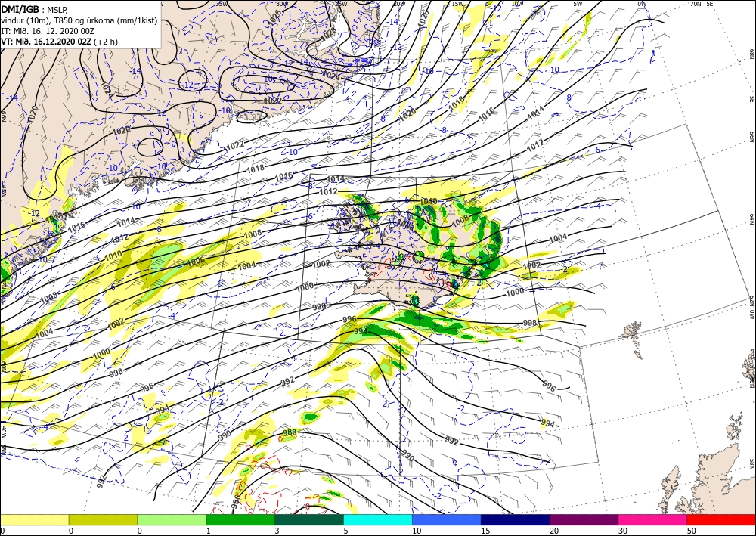Screen dimensions: 756x536
Task: Click the 'vindur (10m), T850 og úrkoma' line
Action: 79,20
